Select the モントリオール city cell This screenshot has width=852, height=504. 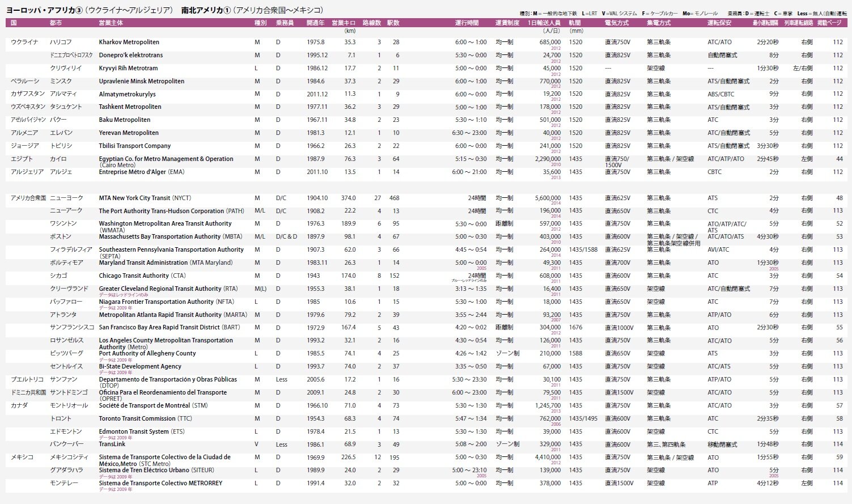pyautogui.click(x=69, y=405)
